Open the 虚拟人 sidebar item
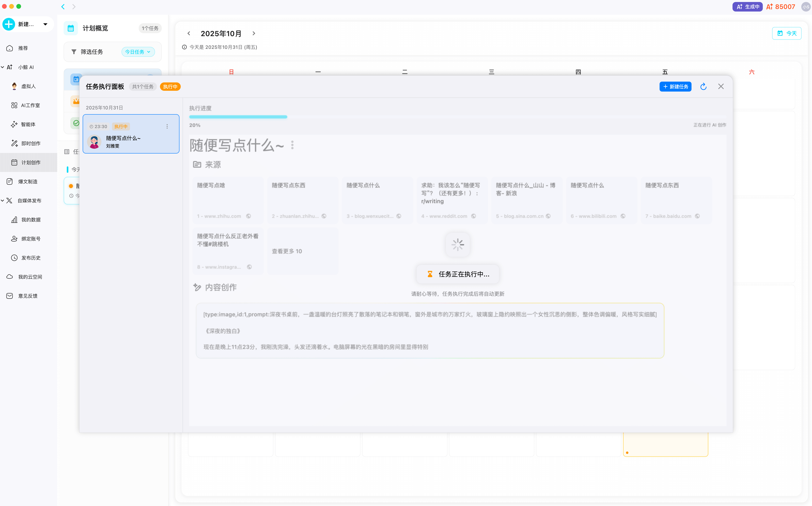This screenshot has height=506, width=812. coord(28,86)
